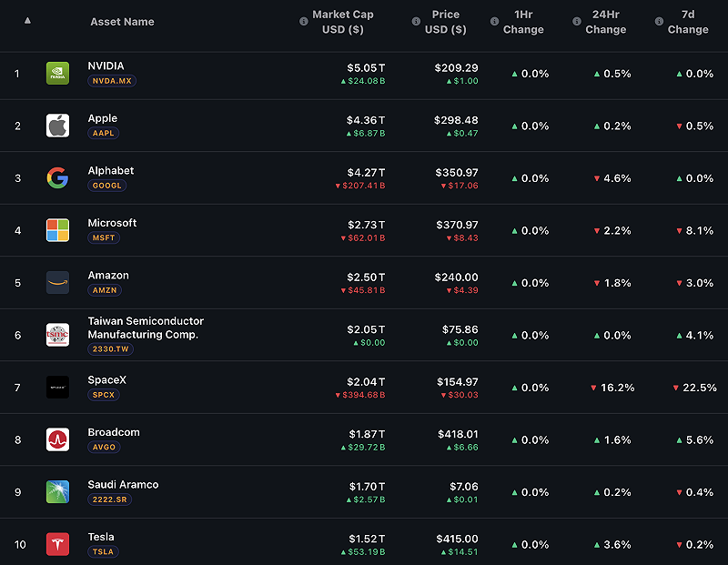Sort table by 1Hr Change header
Image resolution: width=728 pixels, height=565 pixels.
[523, 22]
